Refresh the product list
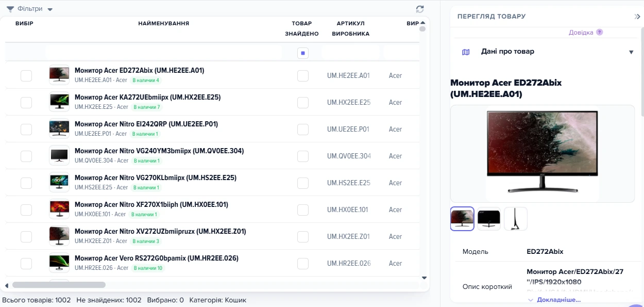This screenshot has height=307, width=644. pos(420,9)
